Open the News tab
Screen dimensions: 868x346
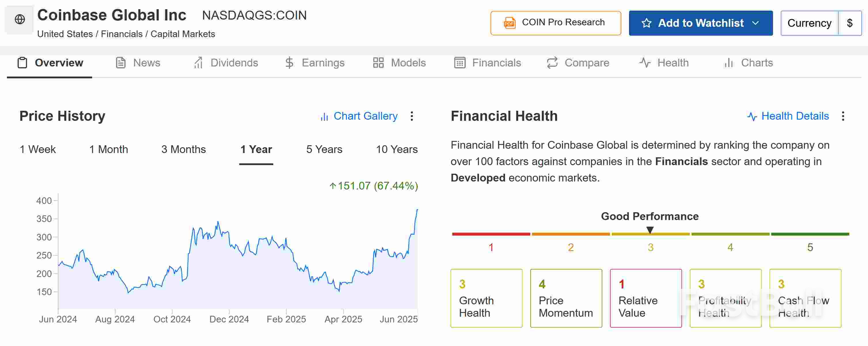tap(146, 63)
